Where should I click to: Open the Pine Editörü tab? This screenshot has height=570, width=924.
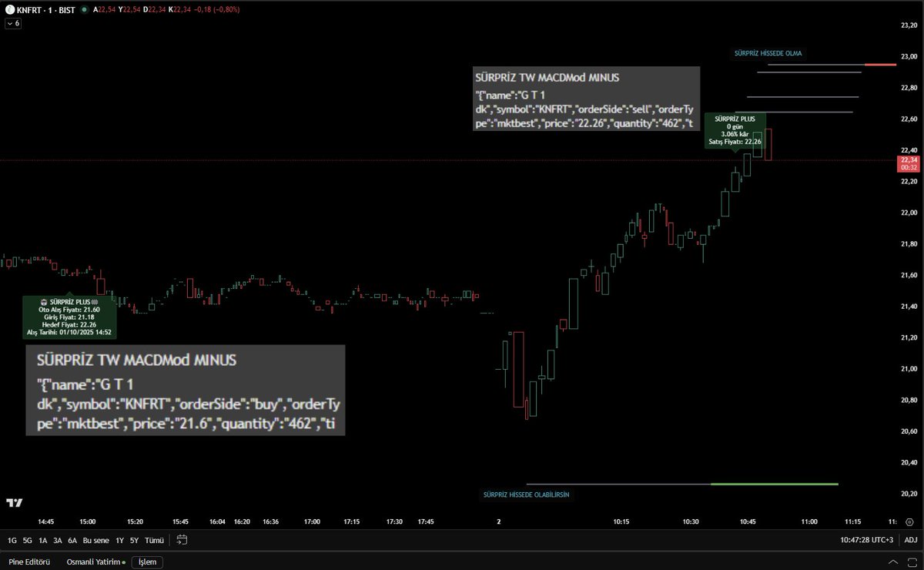29,562
